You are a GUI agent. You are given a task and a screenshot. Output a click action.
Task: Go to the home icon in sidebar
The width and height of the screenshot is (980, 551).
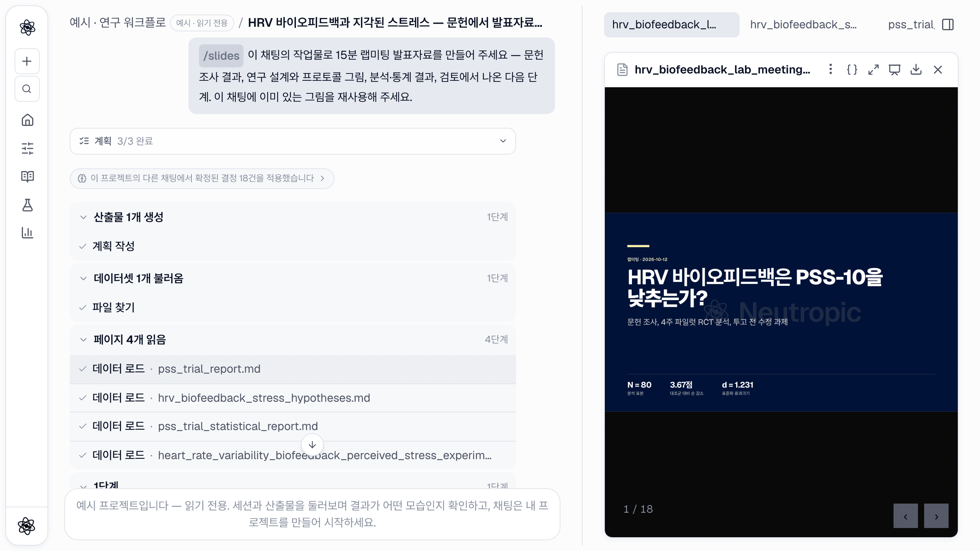pyautogui.click(x=27, y=120)
